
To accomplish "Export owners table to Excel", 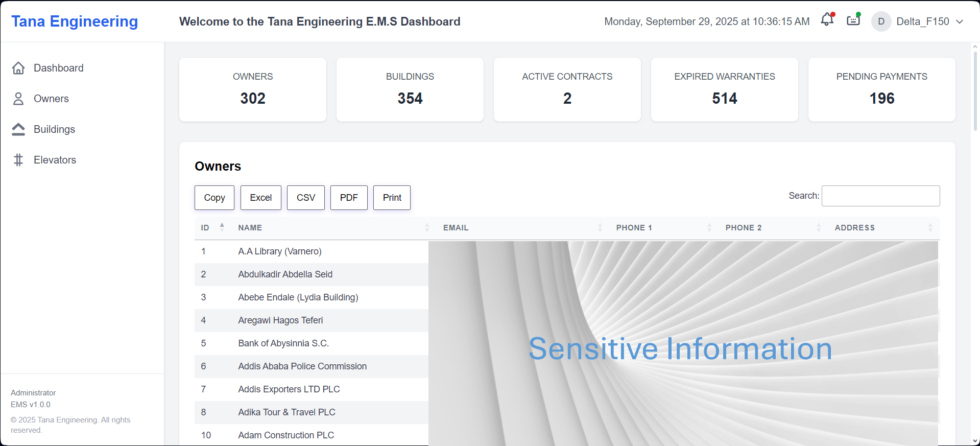I will click(x=261, y=198).
